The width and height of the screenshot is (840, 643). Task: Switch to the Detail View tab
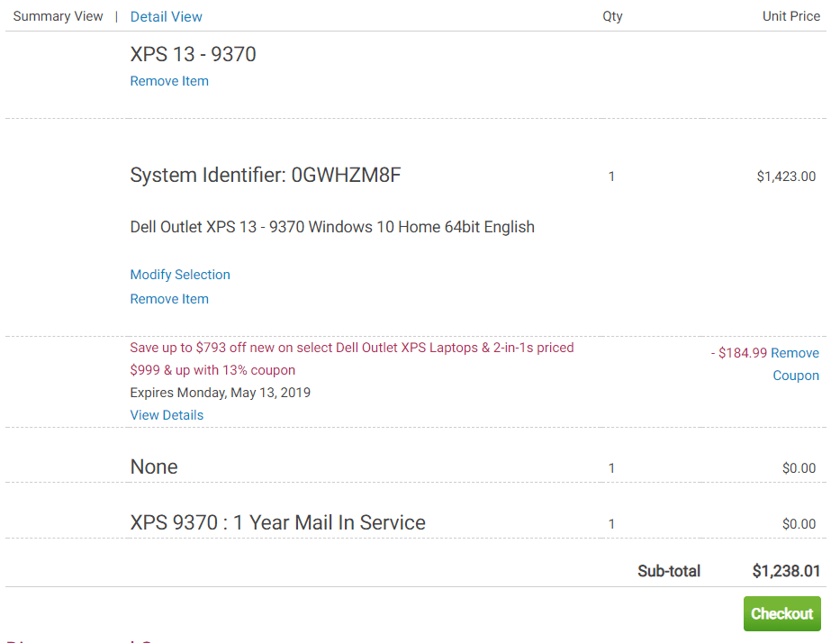(166, 16)
